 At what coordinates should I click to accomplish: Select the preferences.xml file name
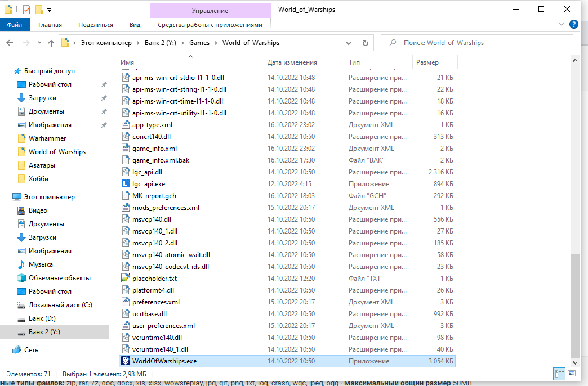pos(156,302)
